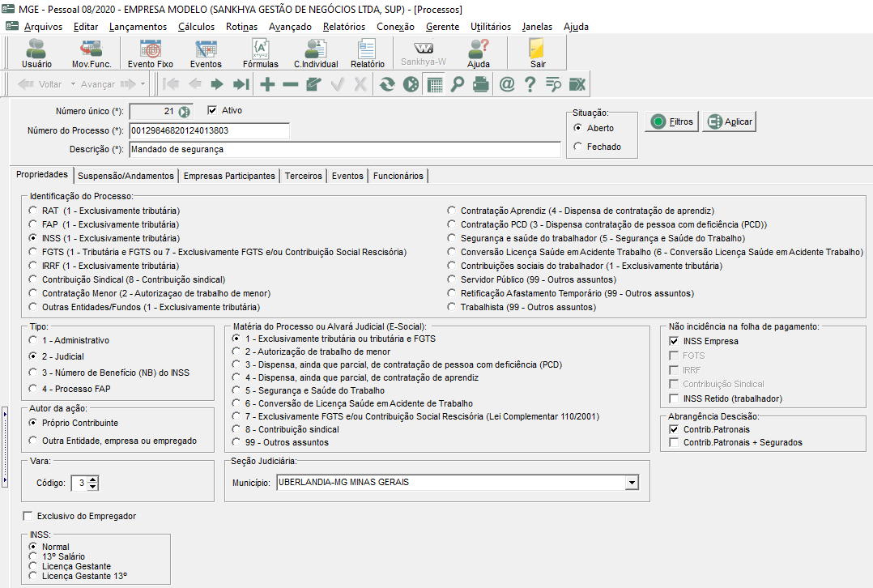Viewport: 873px width, 588px height.
Task: Switch to Empresas Participantes tab
Action: click(x=229, y=176)
